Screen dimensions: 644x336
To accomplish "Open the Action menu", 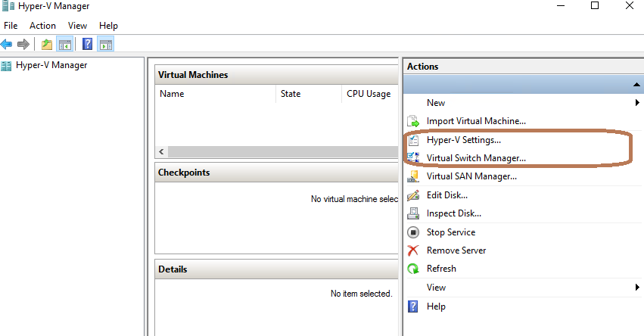I will (42, 26).
